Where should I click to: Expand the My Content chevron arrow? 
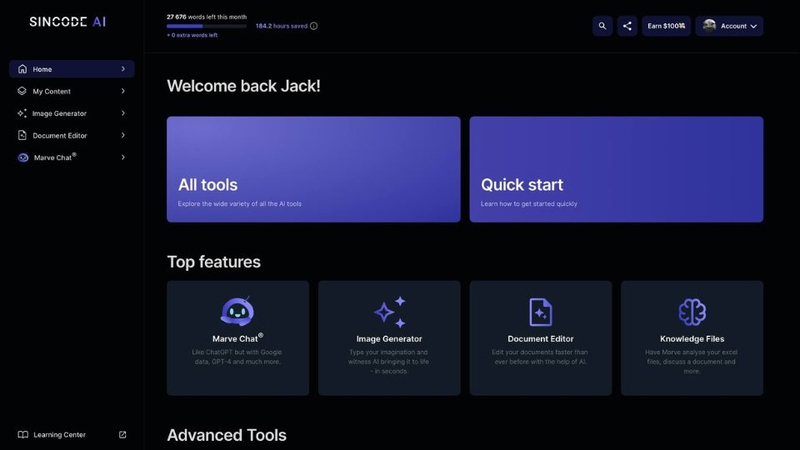tap(123, 91)
